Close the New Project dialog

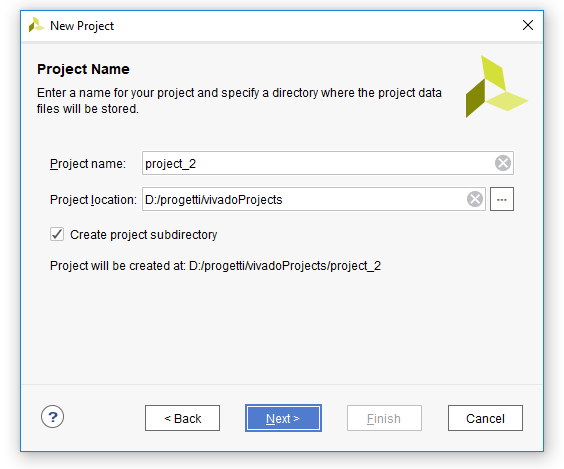[528, 25]
